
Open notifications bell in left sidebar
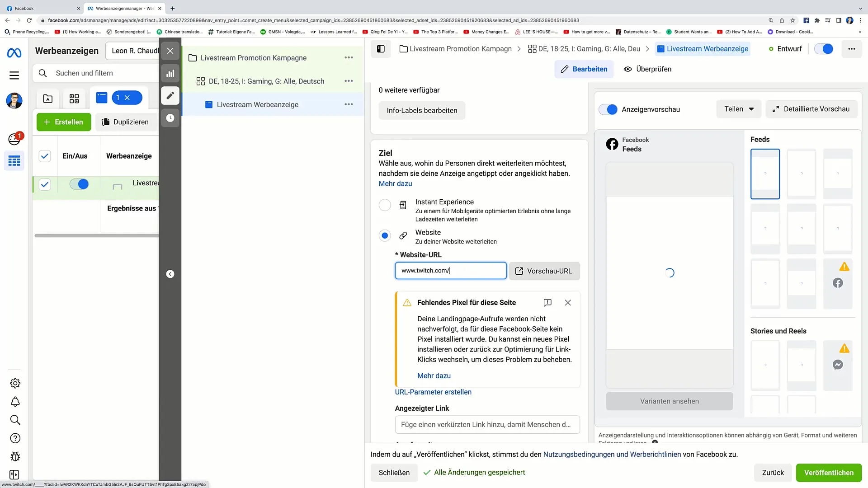(15, 402)
